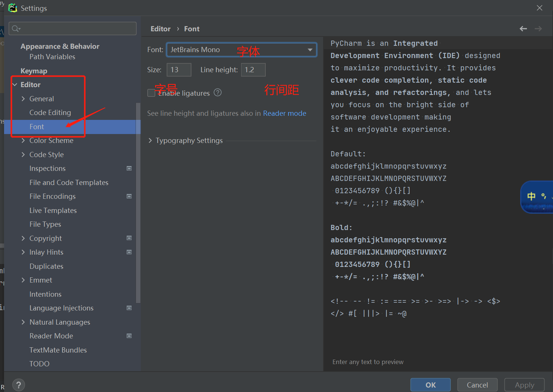Expand the Code Style node

(23, 154)
